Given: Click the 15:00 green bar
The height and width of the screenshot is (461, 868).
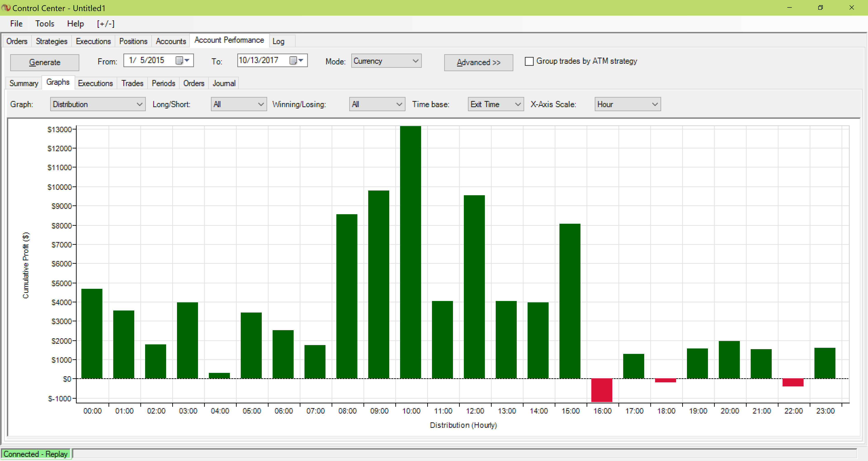Looking at the screenshot, I should [x=570, y=301].
